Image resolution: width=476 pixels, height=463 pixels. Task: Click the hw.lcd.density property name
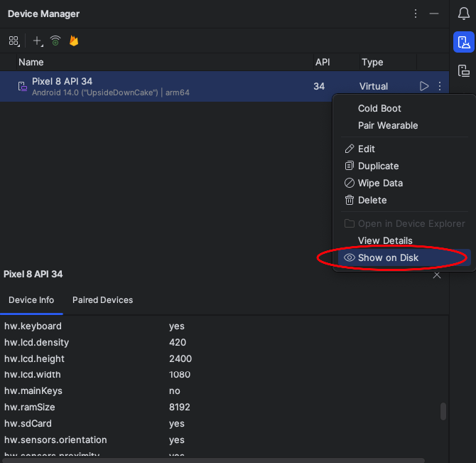click(36, 342)
